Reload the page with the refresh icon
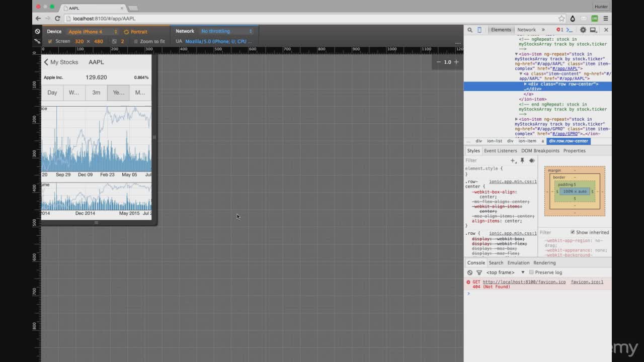Image resolution: width=644 pixels, height=362 pixels. [57, 19]
